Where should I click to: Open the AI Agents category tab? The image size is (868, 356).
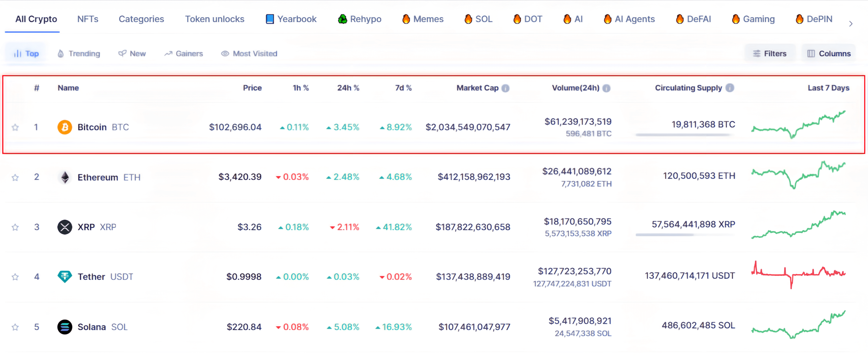(629, 19)
